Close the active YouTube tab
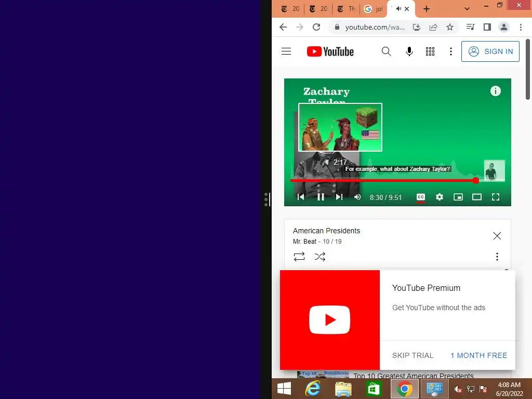The width and height of the screenshot is (532, 399). [x=407, y=9]
